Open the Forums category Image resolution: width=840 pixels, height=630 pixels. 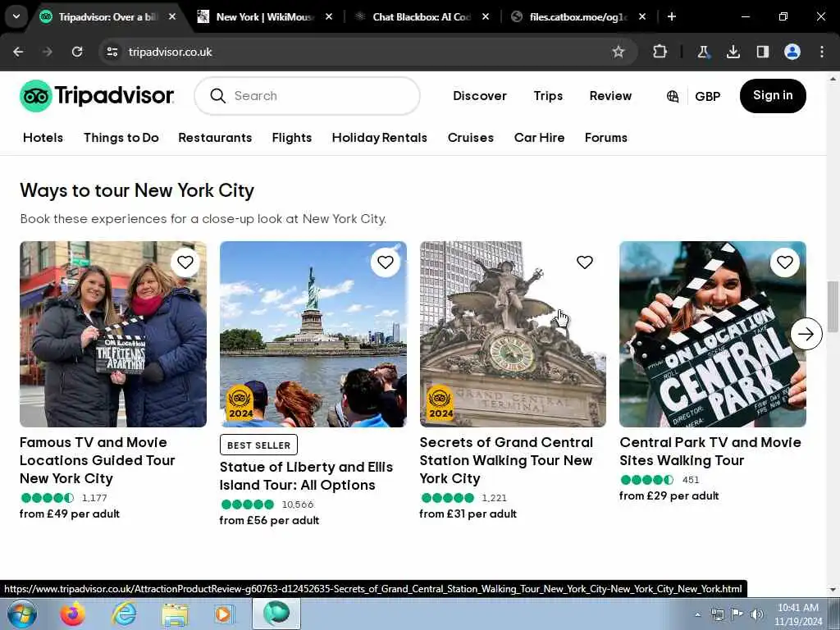pyautogui.click(x=606, y=138)
